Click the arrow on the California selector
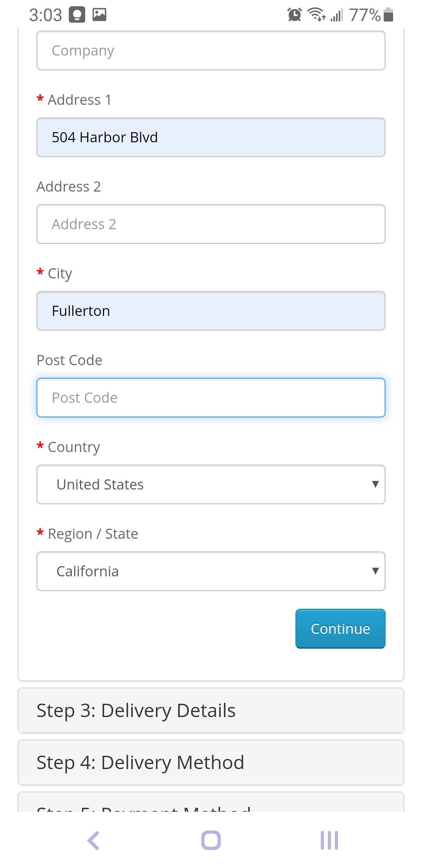The image size is (422, 868). (x=375, y=571)
